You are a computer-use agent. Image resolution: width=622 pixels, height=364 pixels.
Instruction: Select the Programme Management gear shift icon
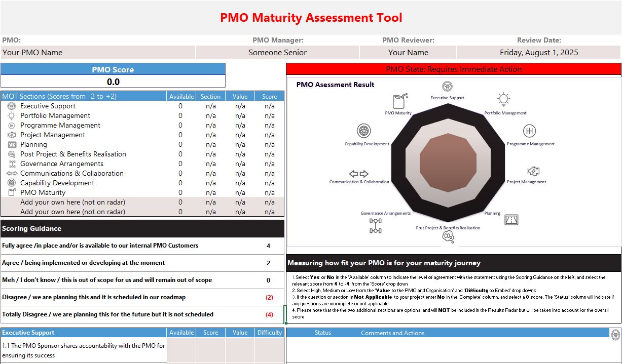coord(529,131)
